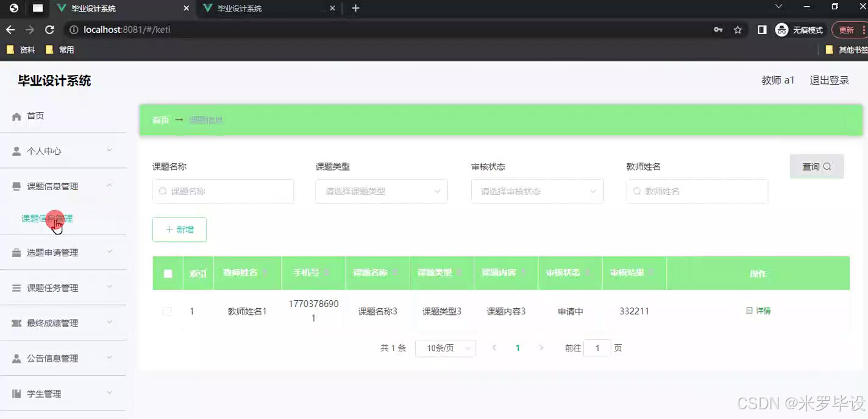The image size is (868, 419).
Task: Click the 前往 page number input field
Action: (597, 348)
